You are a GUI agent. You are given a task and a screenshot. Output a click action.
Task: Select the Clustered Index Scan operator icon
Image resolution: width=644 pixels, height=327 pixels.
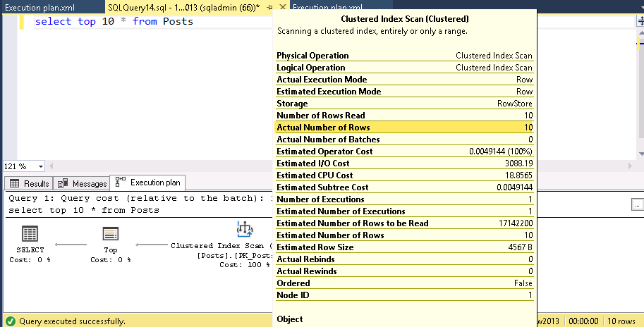245,229
